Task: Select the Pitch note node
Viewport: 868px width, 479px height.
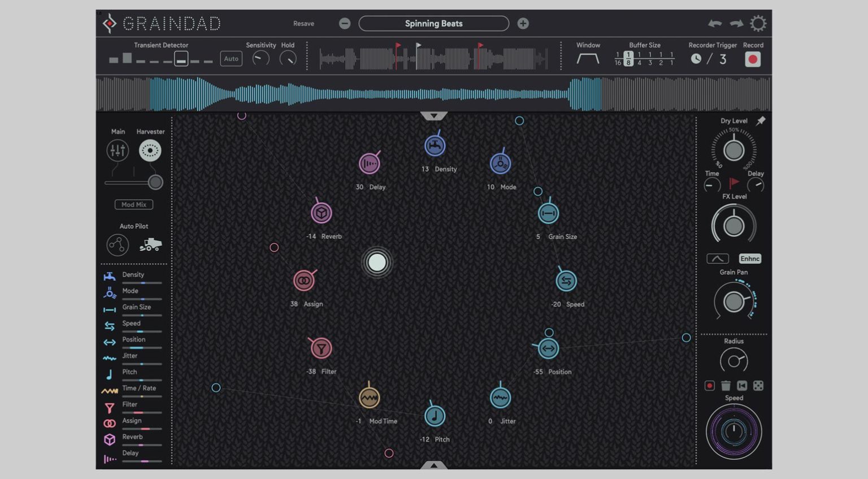Action: 435,416
